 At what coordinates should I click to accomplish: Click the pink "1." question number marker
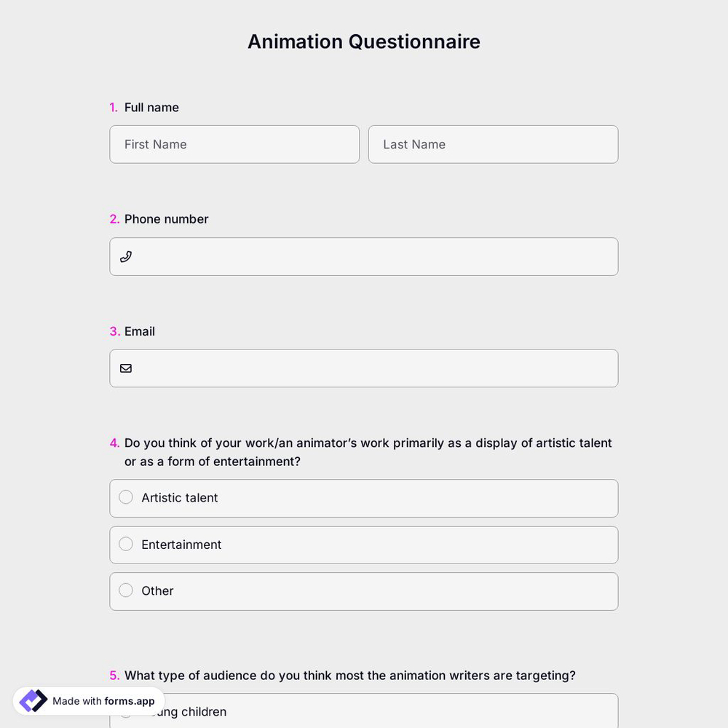click(x=114, y=107)
